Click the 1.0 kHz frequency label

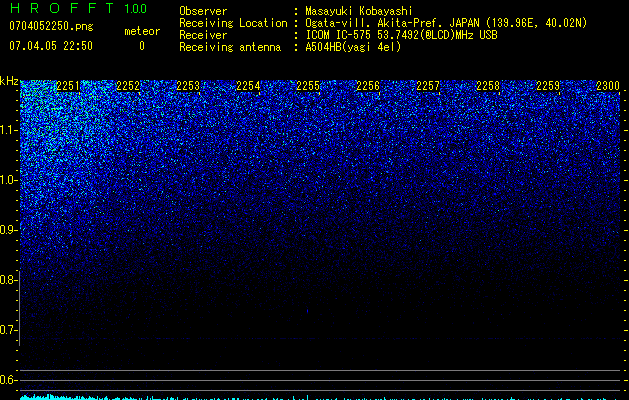pos(9,180)
